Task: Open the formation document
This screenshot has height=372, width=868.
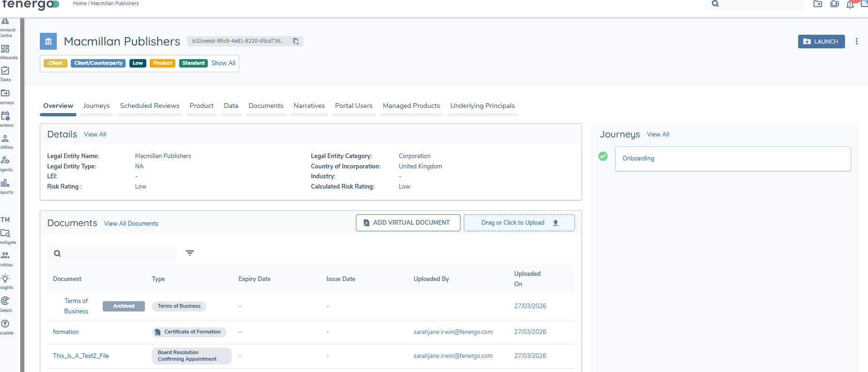Action: pyautogui.click(x=66, y=332)
